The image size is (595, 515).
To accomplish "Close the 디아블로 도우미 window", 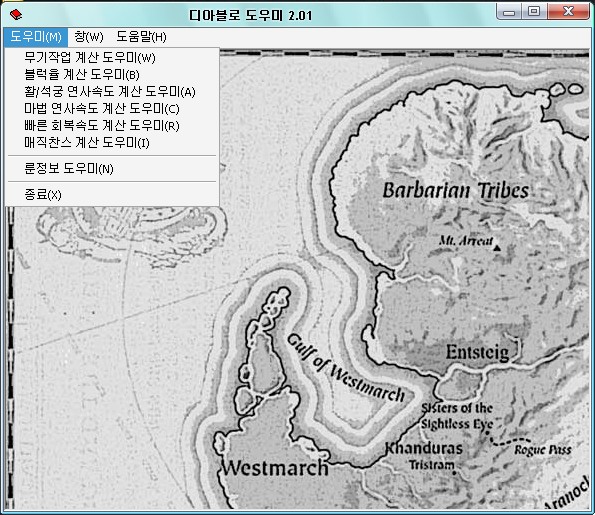I will (568, 12).
